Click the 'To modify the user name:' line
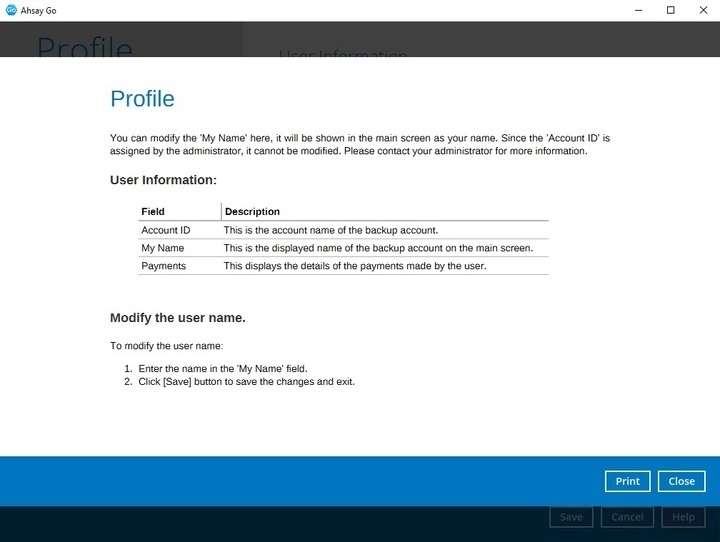The image size is (720, 542). (166, 346)
